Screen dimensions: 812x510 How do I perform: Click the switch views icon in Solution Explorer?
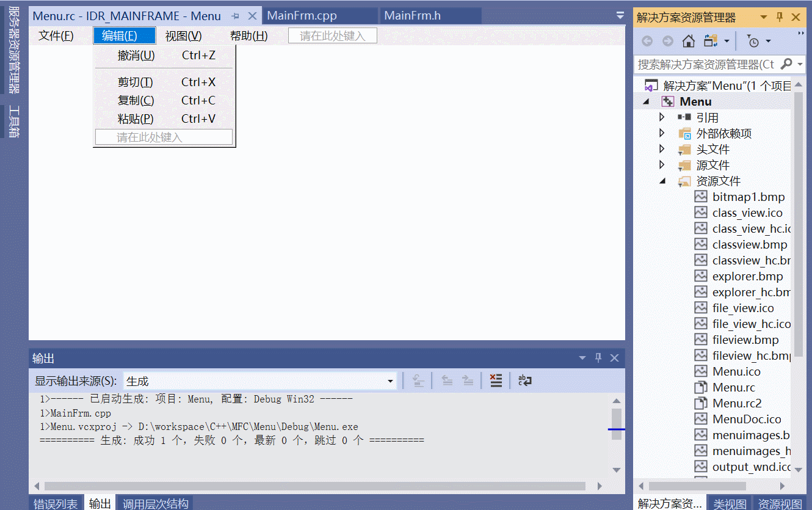[x=711, y=42]
